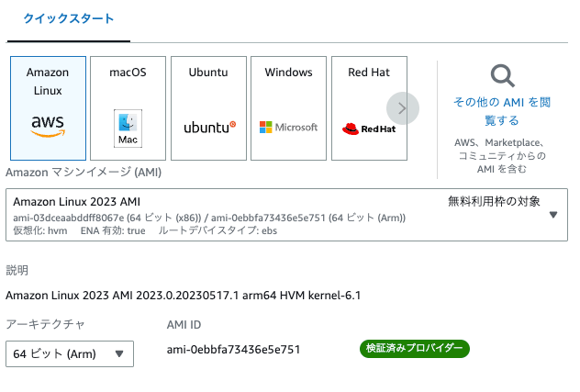This screenshot has height=392, width=580.
Task: Click the Microsoft logo
Action: click(x=288, y=127)
